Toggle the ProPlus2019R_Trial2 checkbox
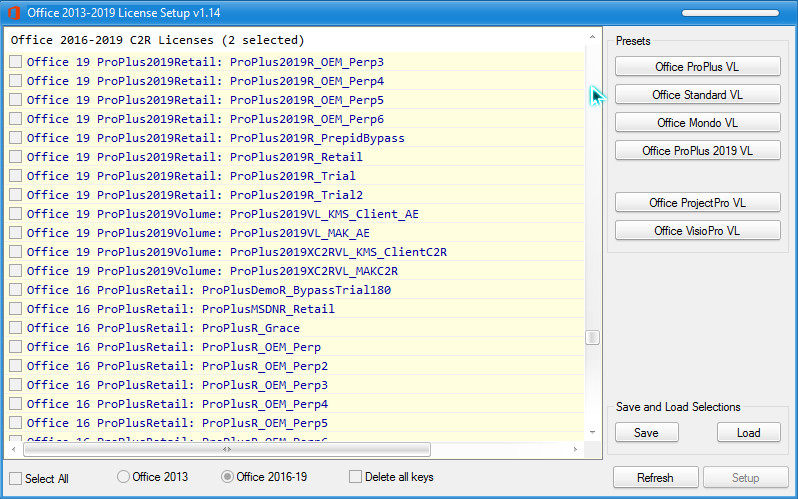Viewport: 798px width, 499px height. [16, 195]
